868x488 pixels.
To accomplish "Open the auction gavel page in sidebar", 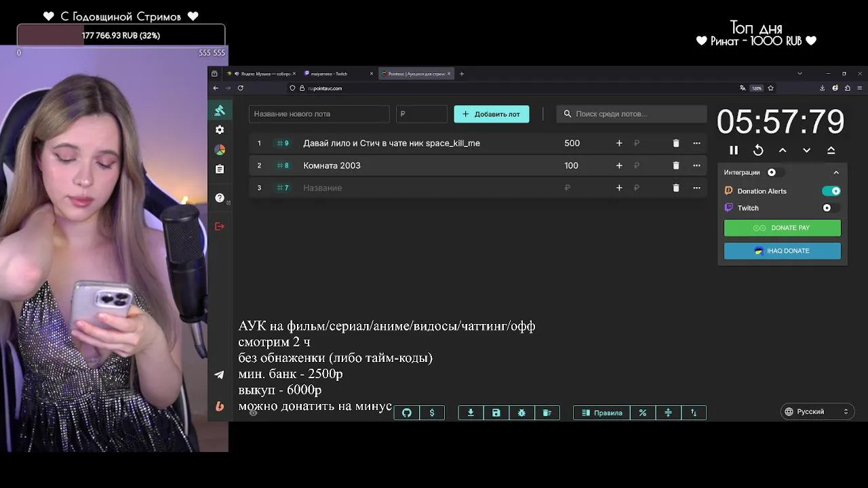I will (x=220, y=110).
